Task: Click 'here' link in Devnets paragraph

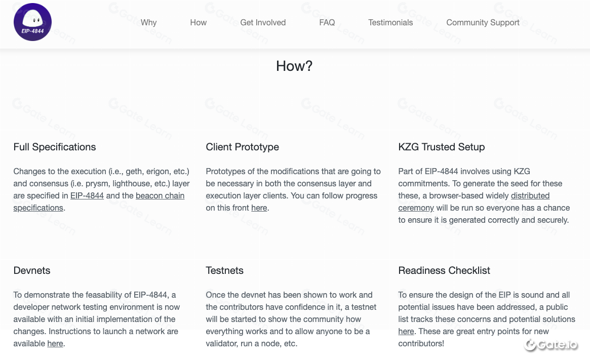Action: [x=55, y=344]
